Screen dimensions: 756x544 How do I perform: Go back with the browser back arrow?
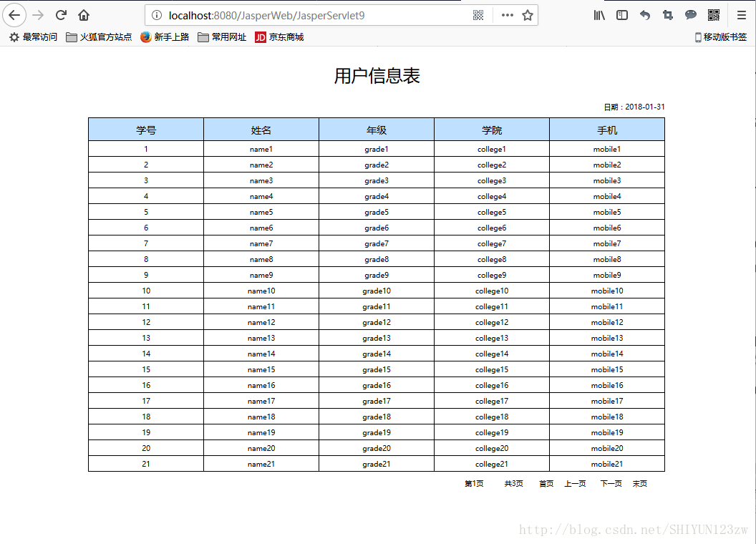(14, 15)
